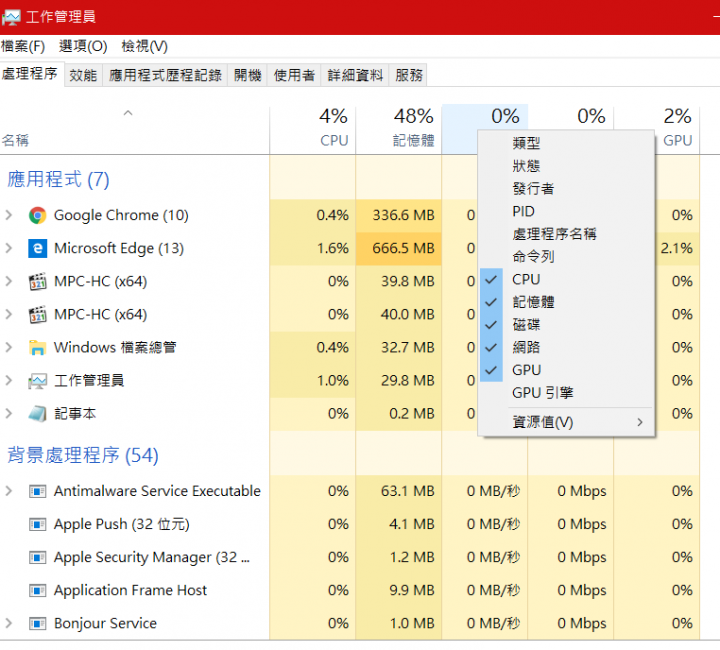
Task: Click the Microsoft Edge process icon
Action: click(37, 248)
